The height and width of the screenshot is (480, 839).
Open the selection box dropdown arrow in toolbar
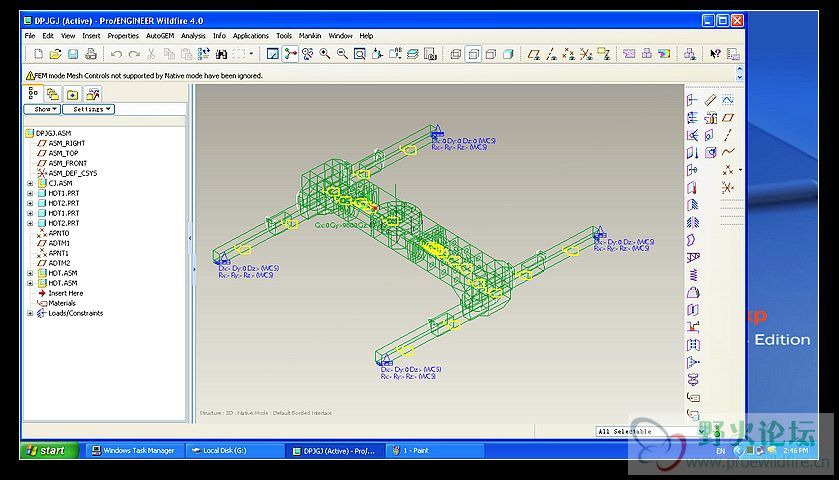[251, 54]
